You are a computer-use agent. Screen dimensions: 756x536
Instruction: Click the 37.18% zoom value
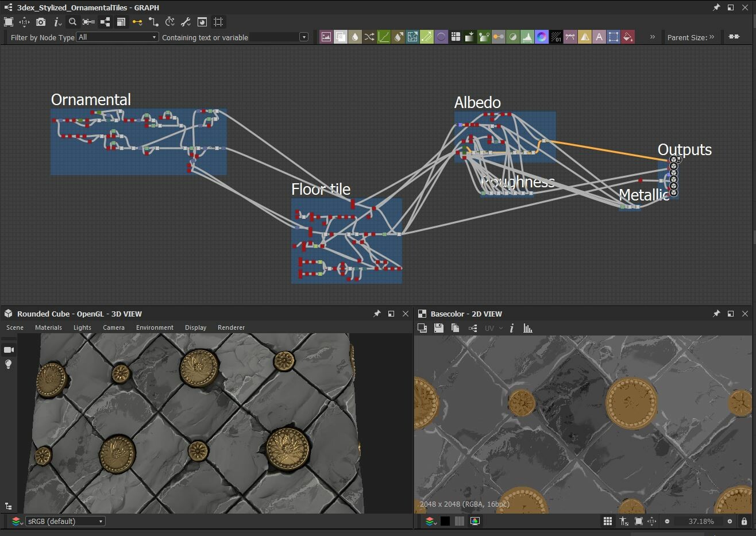pyautogui.click(x=700, y=521)
